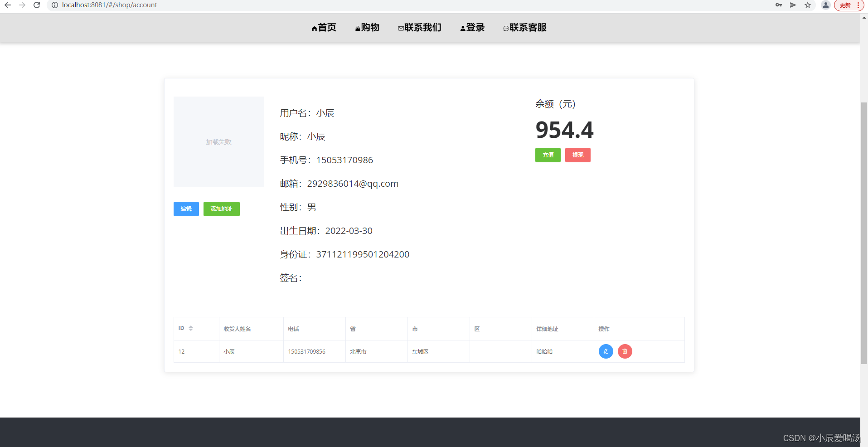Open the browser profile avatar icon
Screen dimensions: 868x447
tap(825, 5)
